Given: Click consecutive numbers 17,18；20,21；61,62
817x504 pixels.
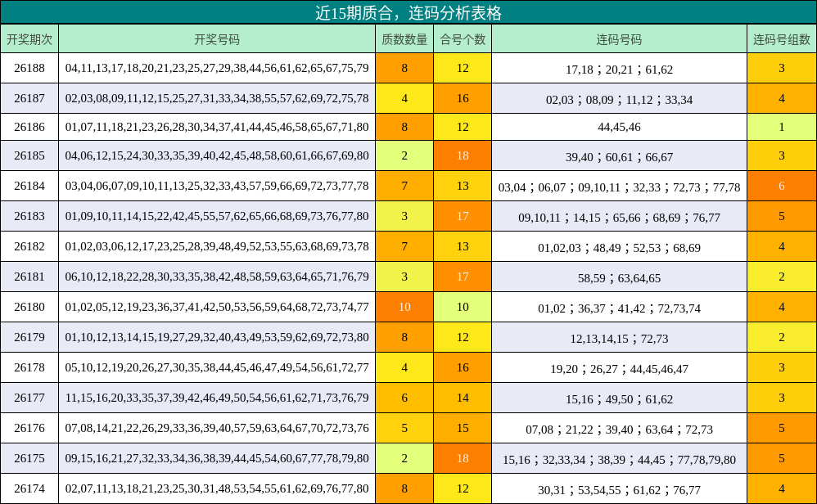Looking at the screenshot, I should tap(619, 70).
